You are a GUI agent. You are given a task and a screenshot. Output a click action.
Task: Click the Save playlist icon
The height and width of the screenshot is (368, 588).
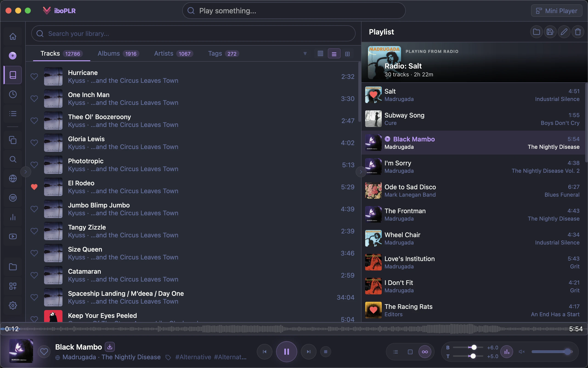[550, 32]
